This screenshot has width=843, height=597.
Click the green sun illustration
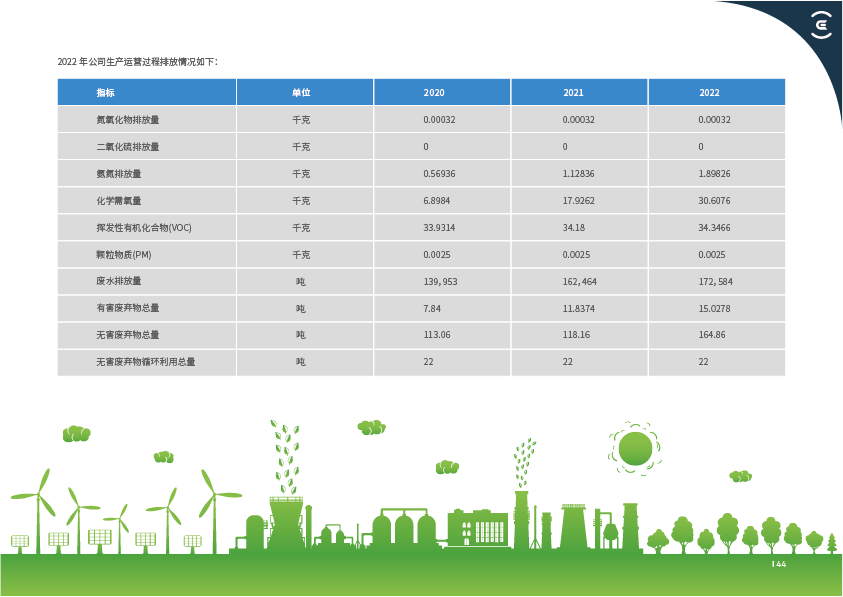click(635, 449)
